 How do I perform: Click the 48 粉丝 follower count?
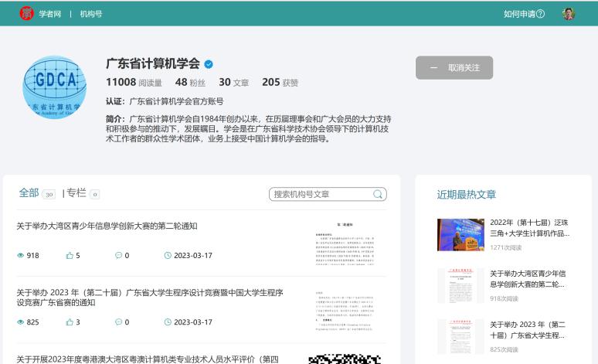(190, 83)
